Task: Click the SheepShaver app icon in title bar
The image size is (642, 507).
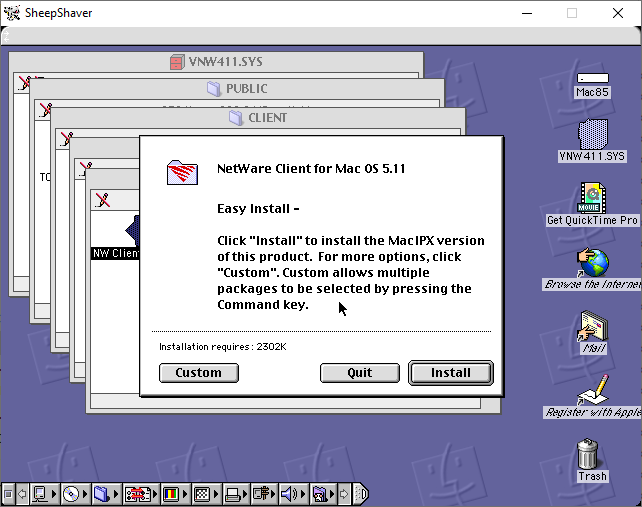Action: coord(12,13)
